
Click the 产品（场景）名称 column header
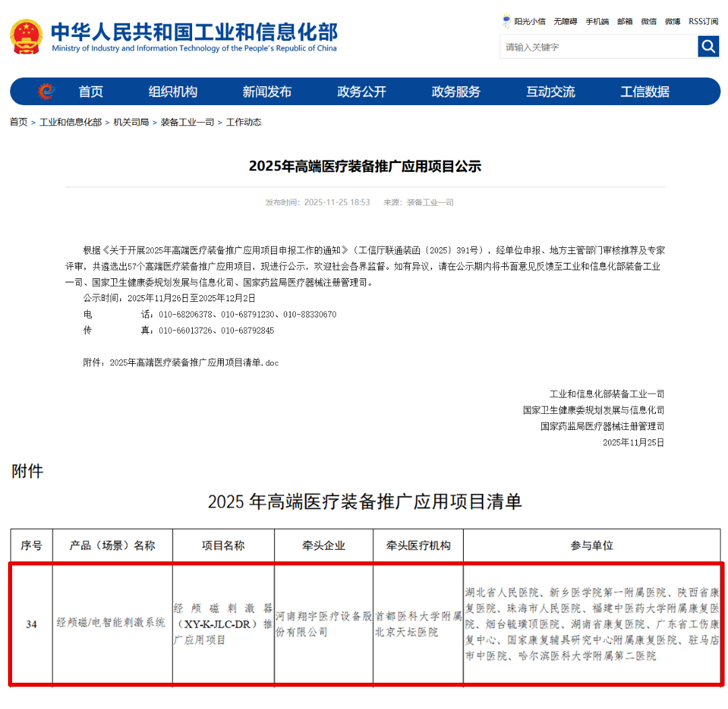pos(113,545)
